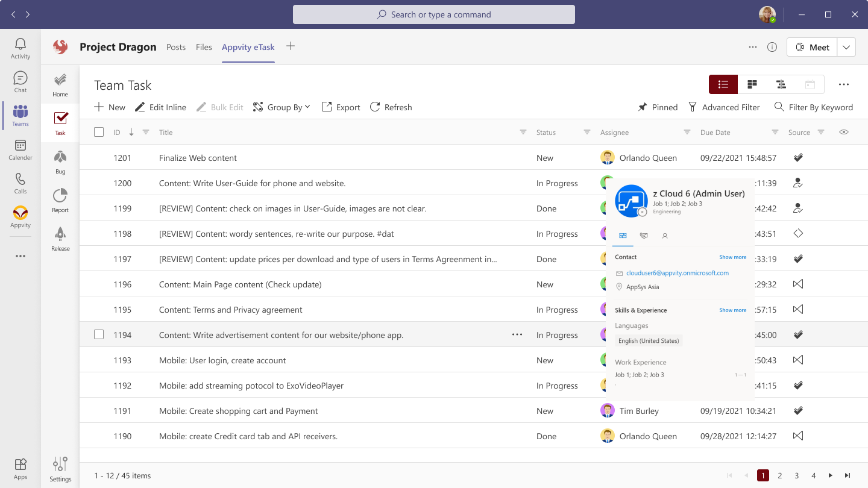
Task: Refresh the Team Task list
Action: (391, 107)
